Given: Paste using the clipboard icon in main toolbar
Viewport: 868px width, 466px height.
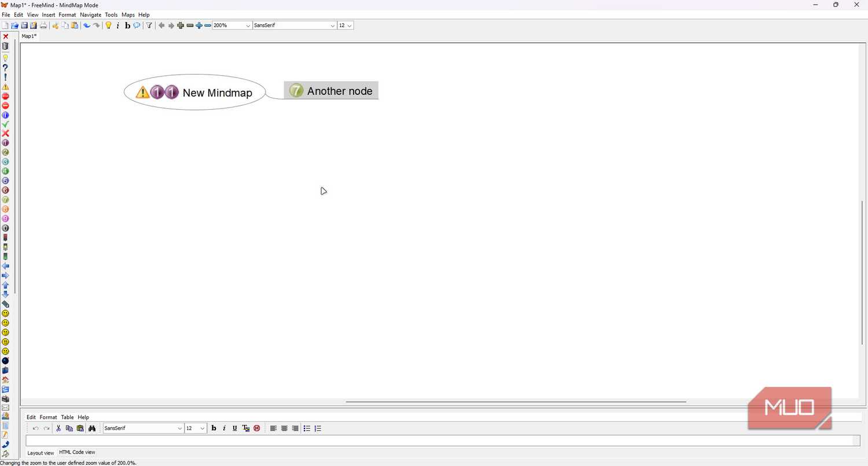Looking at the screenshot, I should (x=75, y=25).
